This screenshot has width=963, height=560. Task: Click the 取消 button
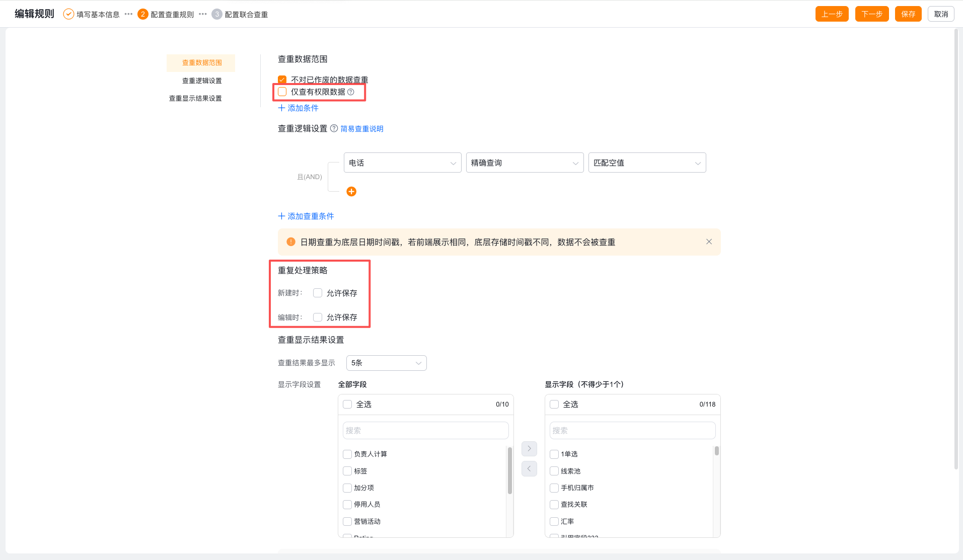point(941,14)
